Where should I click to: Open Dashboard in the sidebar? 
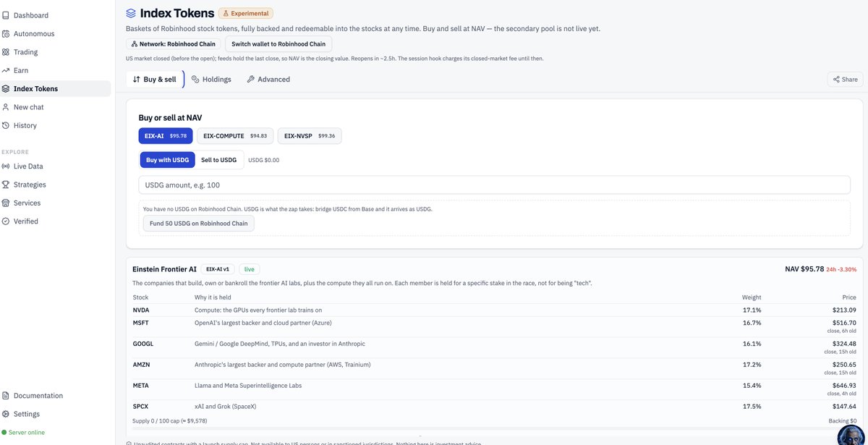(31, 15)
